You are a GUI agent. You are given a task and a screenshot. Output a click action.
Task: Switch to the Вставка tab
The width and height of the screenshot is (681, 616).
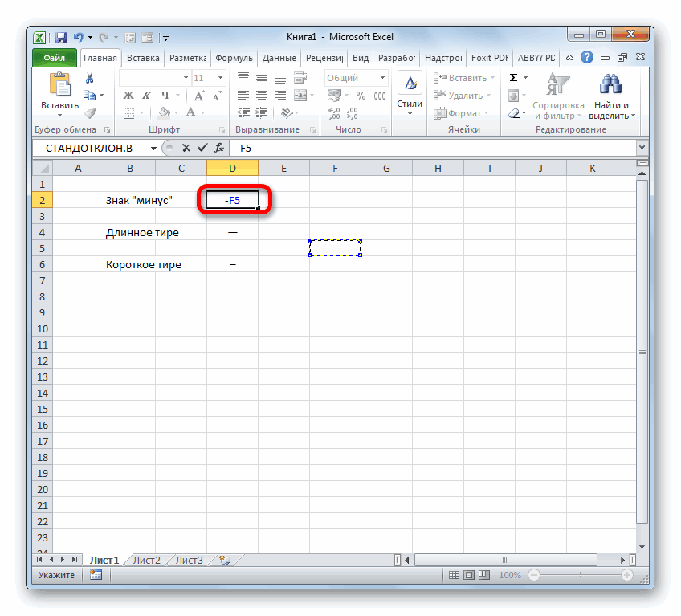(143, 58)
